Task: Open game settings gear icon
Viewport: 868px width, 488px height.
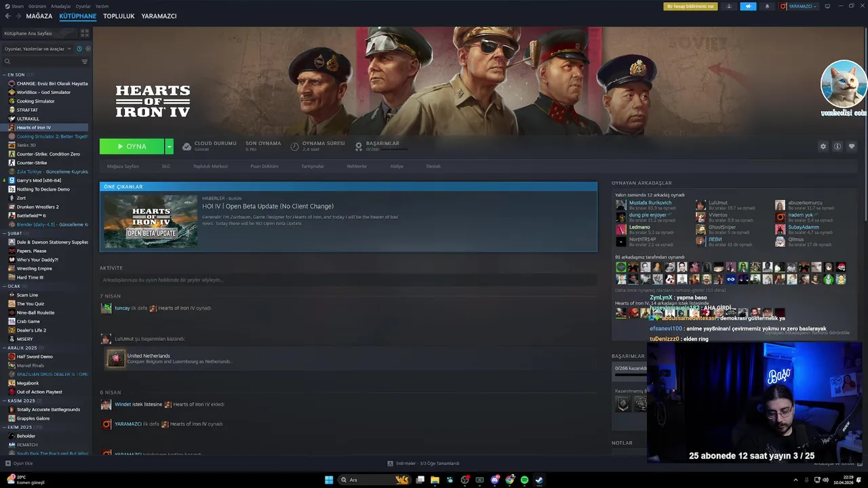Action: tap(823, 146)
